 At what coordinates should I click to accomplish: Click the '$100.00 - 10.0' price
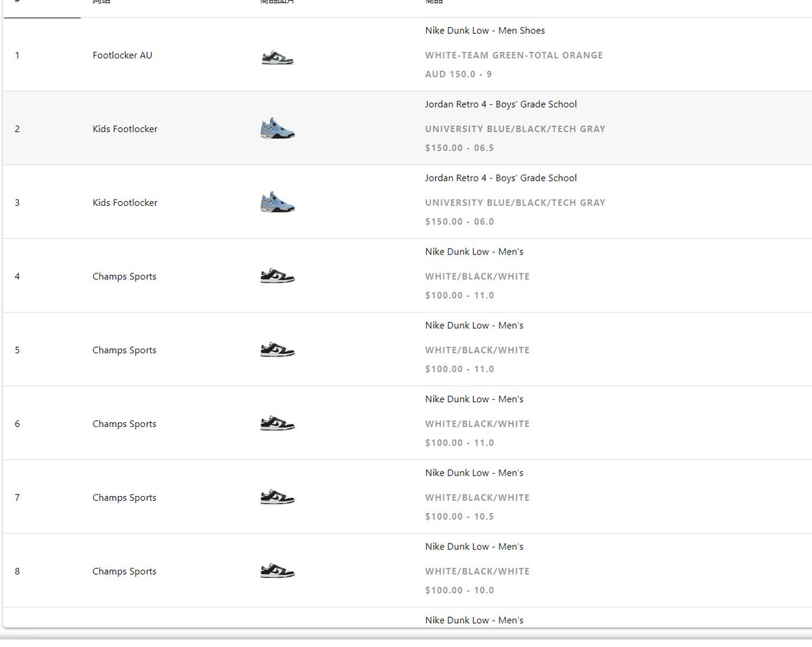459,590
